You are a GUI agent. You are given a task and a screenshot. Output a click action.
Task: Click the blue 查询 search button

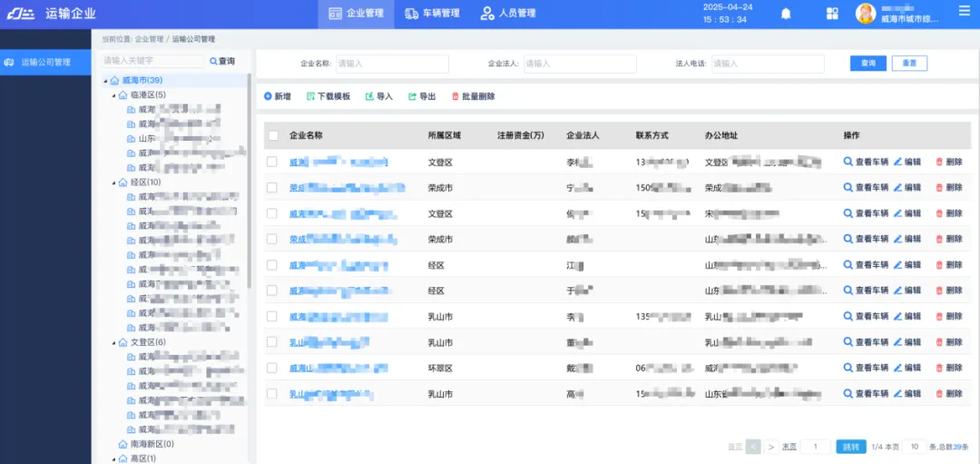click(867, 64)
